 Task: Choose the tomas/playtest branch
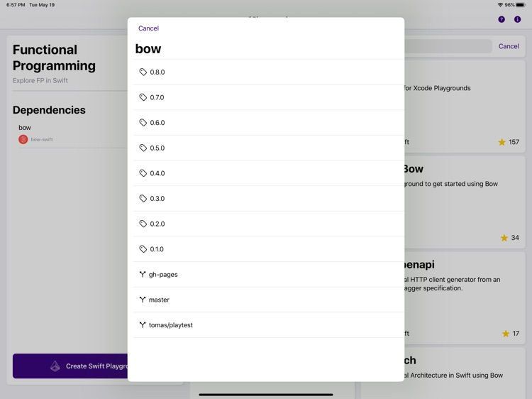269,325
